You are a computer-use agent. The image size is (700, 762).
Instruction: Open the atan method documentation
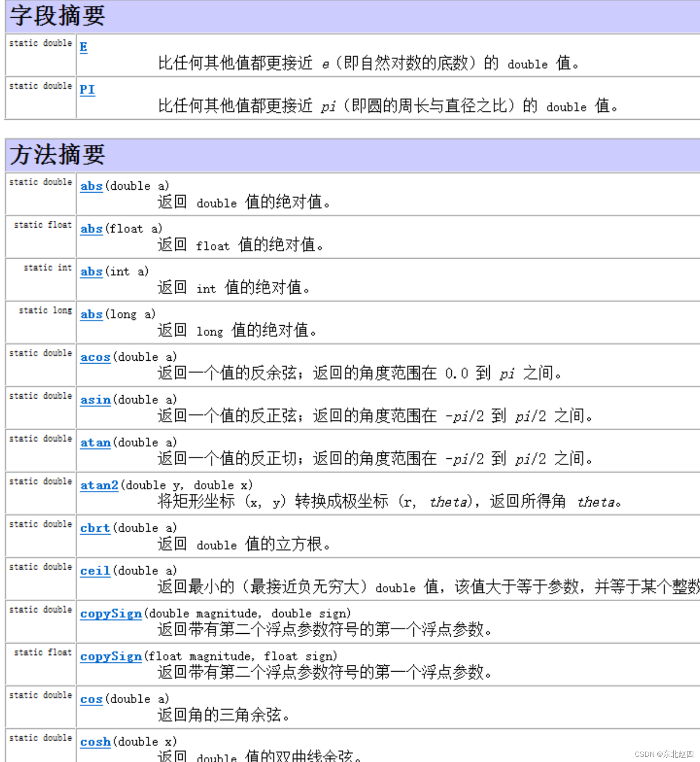point(95,443)
